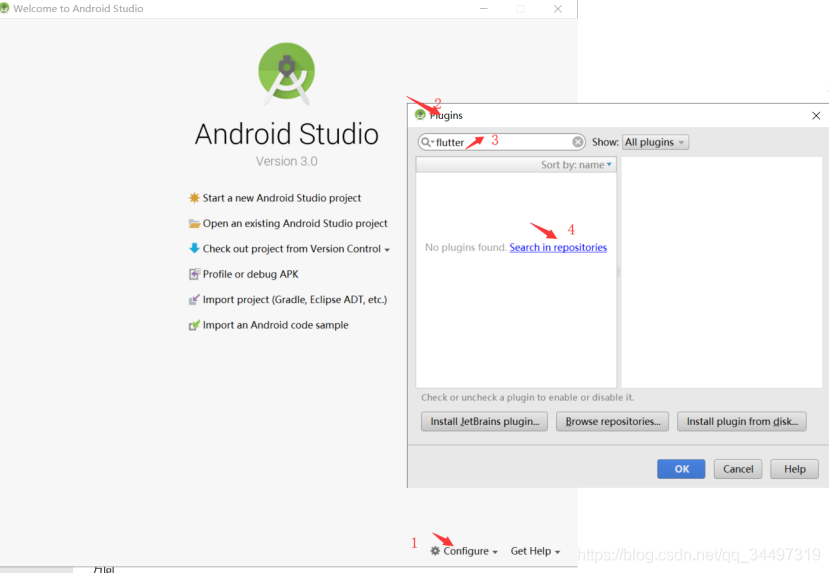Click Browse repositories button
This screenshot has width=830, height=573.
612,422
